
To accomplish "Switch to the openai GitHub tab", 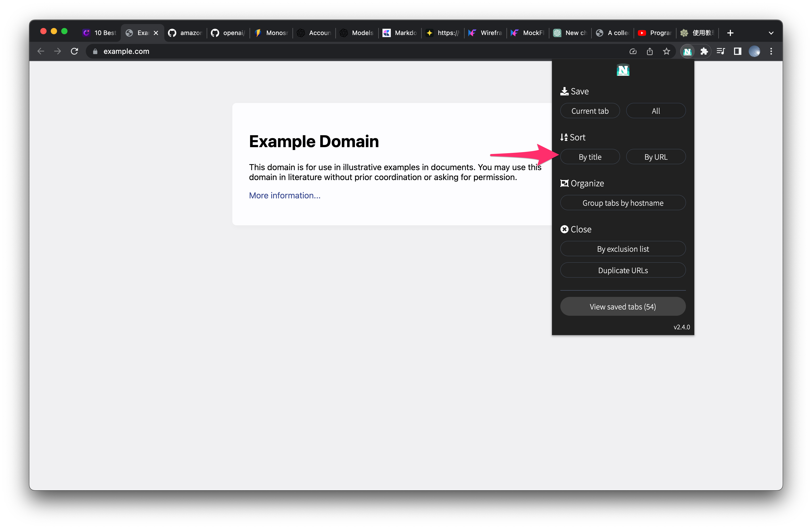I will pos(228,33).
